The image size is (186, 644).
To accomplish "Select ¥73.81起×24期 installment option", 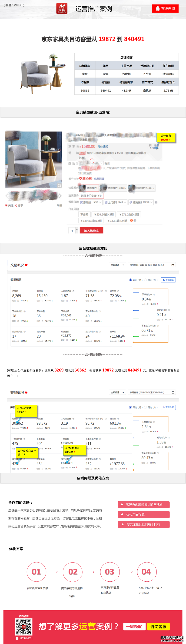I will pyautogui.click(x=117, y=221).
